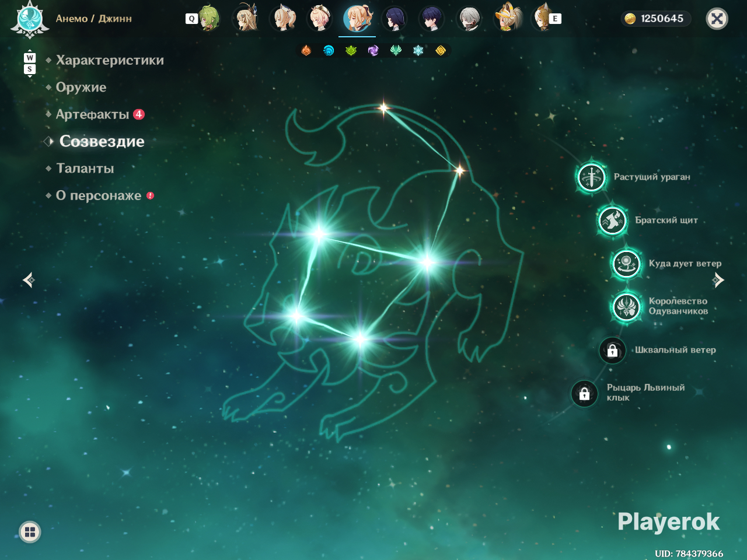Click the Братский щит label
747x560 pixels.
coord(666,220)
